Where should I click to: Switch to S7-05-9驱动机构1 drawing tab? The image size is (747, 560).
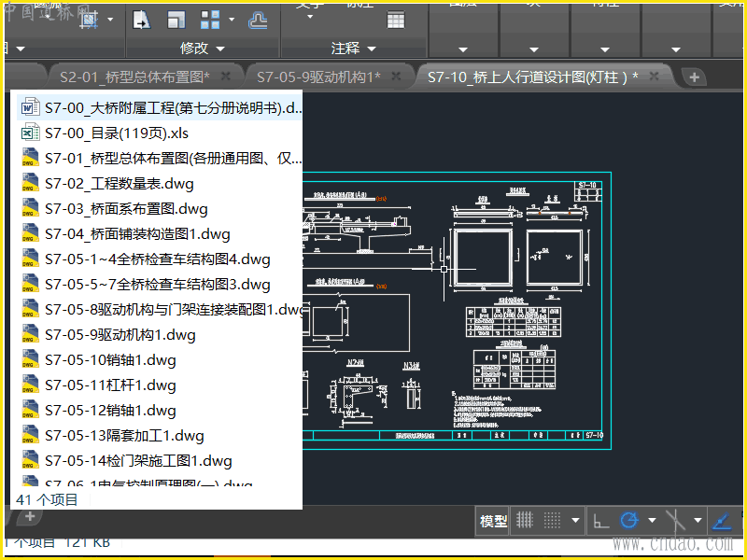[x=318, y=77]
